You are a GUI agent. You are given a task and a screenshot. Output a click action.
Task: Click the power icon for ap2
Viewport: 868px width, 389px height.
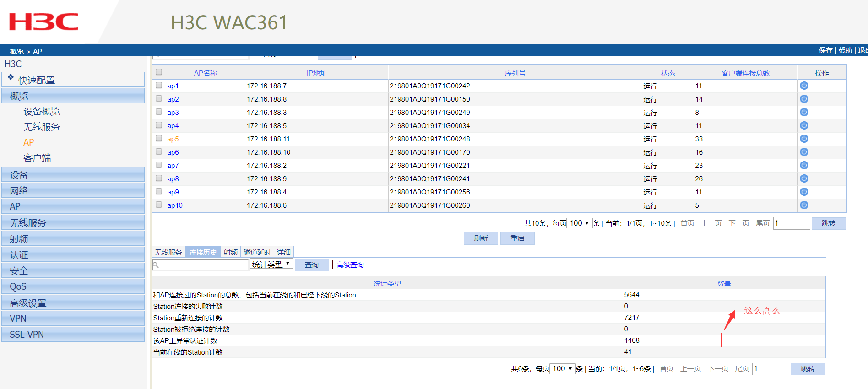point(804,99)
